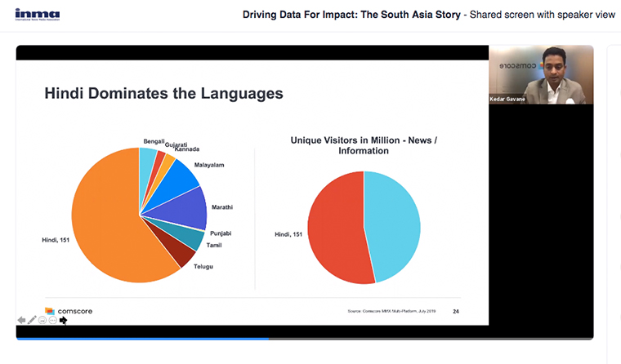Click the session title 'Driving Data For Impact'
This screenshot has height=364, width=621.
point(351,15)
